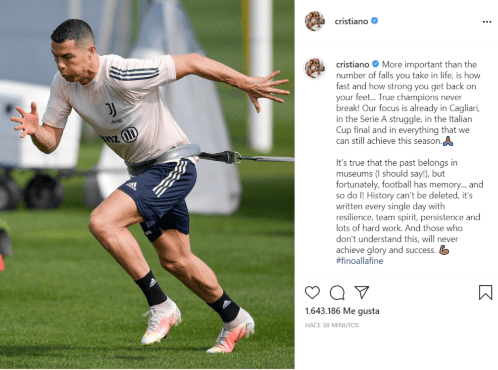Click the praying hands emoji in the caption
This screenshot has width=498, height=370.
tap(448, 141)
